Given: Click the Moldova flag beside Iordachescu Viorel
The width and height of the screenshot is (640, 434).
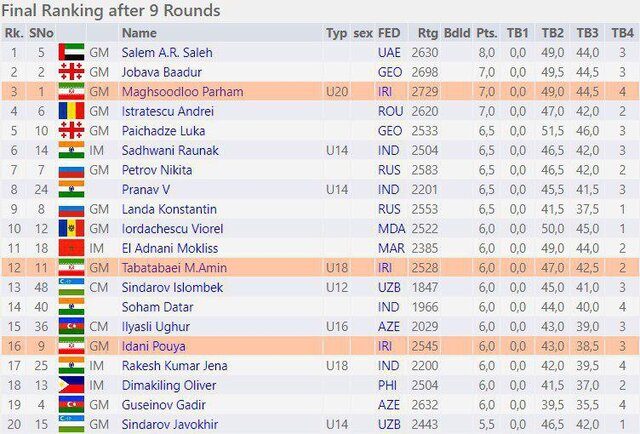Looking at the screenshot, I should 71,229.
